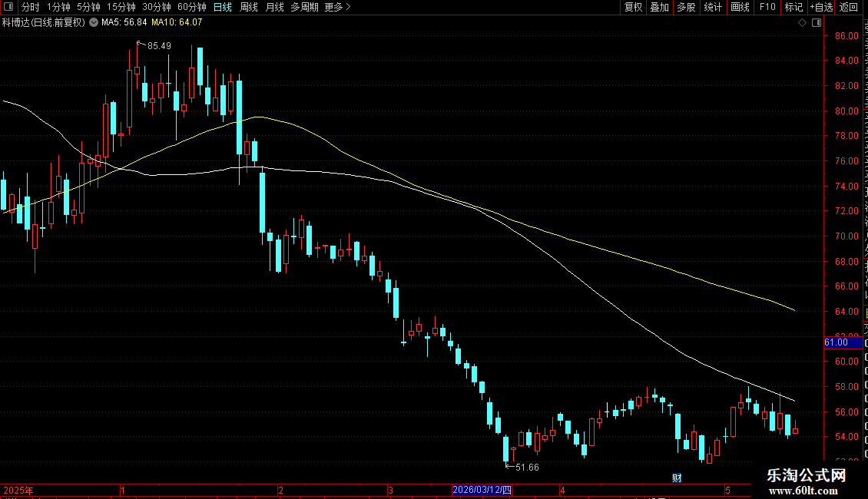Click the 财 financial marker on timeline
The height and width of the screenshot is (499, 868).
(x=677, y=478)
